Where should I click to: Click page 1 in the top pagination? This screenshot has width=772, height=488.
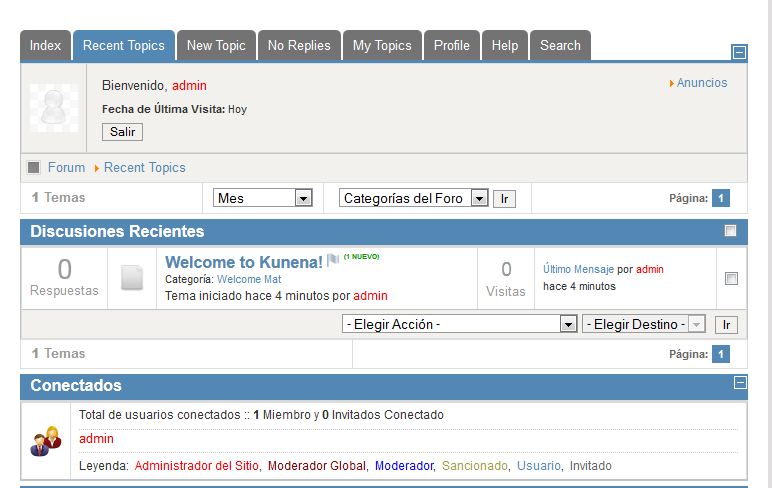(x=720, y=198)
